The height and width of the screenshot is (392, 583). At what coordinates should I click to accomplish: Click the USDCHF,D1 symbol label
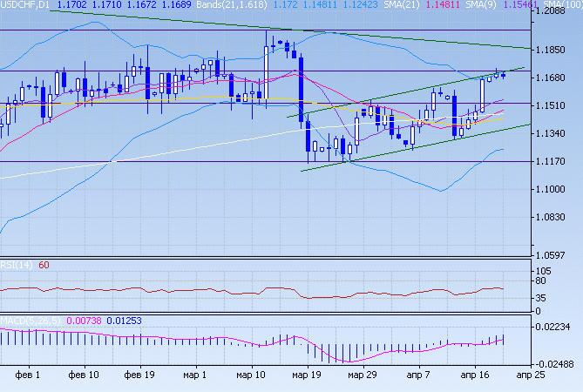click(x=24, y=5)
